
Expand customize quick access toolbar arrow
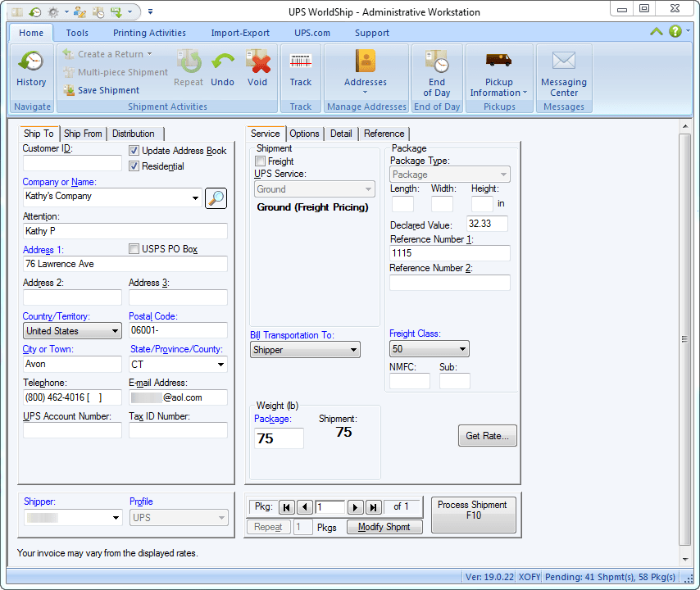coord(151,12)
